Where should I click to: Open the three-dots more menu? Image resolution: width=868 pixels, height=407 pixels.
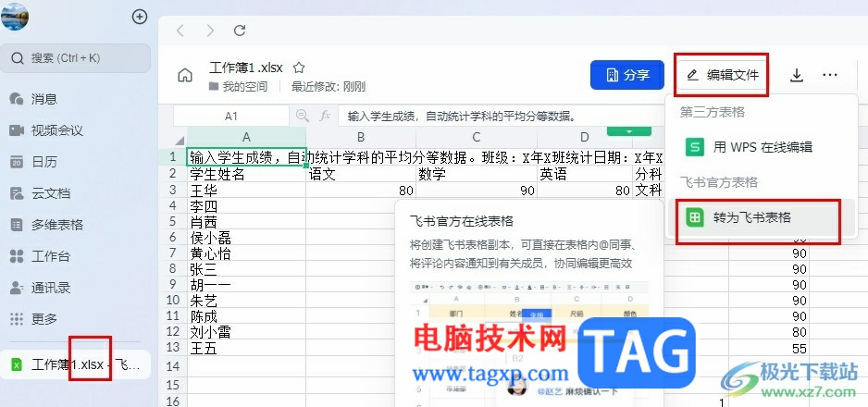830,75
